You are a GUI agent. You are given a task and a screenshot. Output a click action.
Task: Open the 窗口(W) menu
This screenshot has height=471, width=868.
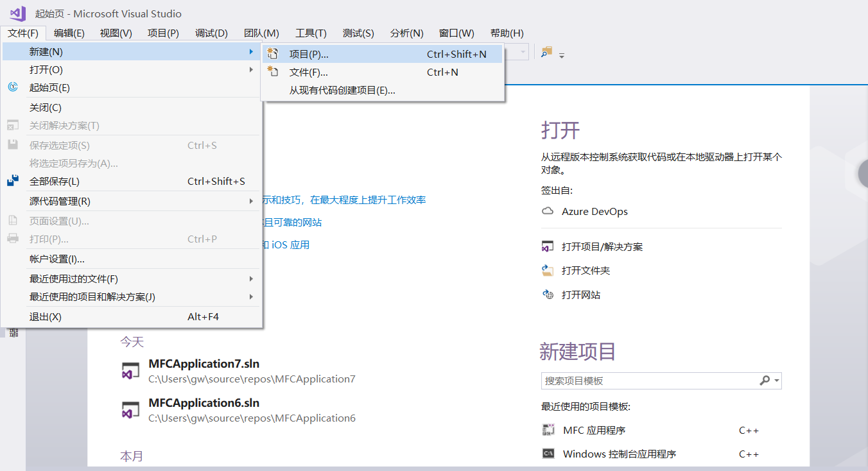pyautogui.click(x=456, y=33)
